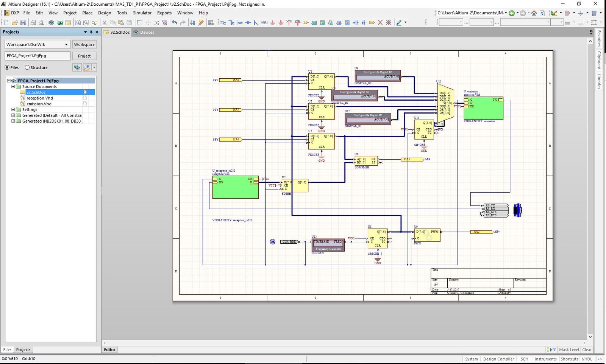Viewport: 606px width, 364px height.
Task: Click the Save document icon
Action: click(x=23, y=23)
